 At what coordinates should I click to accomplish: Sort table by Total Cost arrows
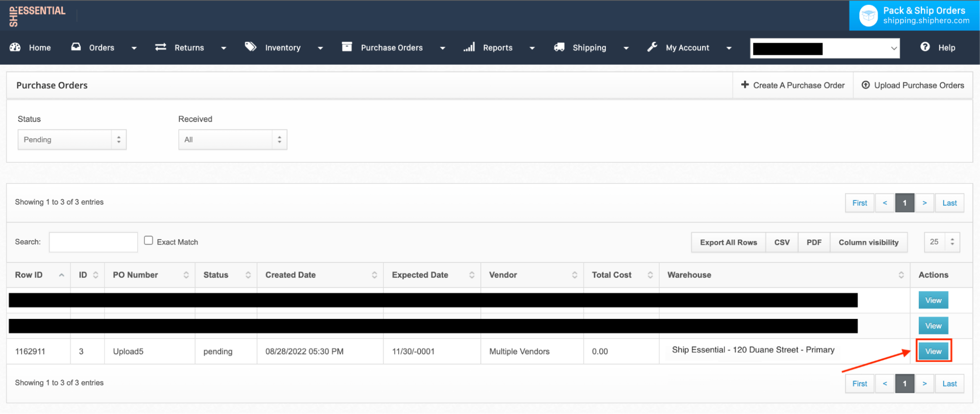tap(650, 275)
